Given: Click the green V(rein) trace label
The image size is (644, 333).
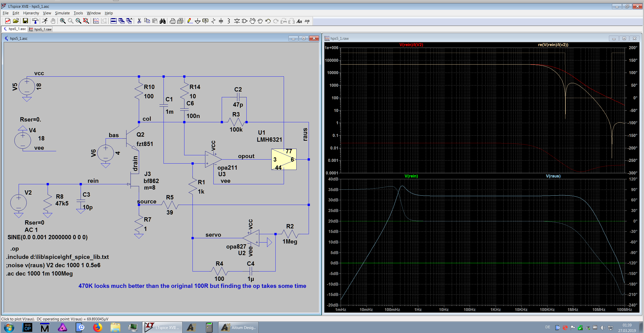Looking at the screenshot, I should coord(411,176).
